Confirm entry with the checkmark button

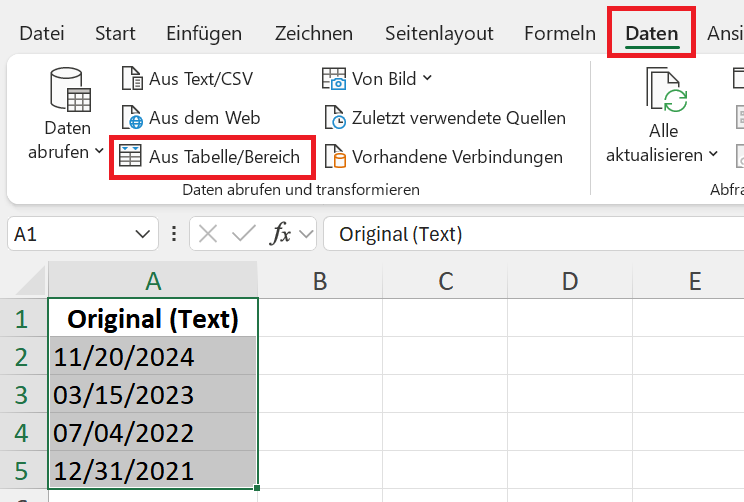(x=244, y=234)
